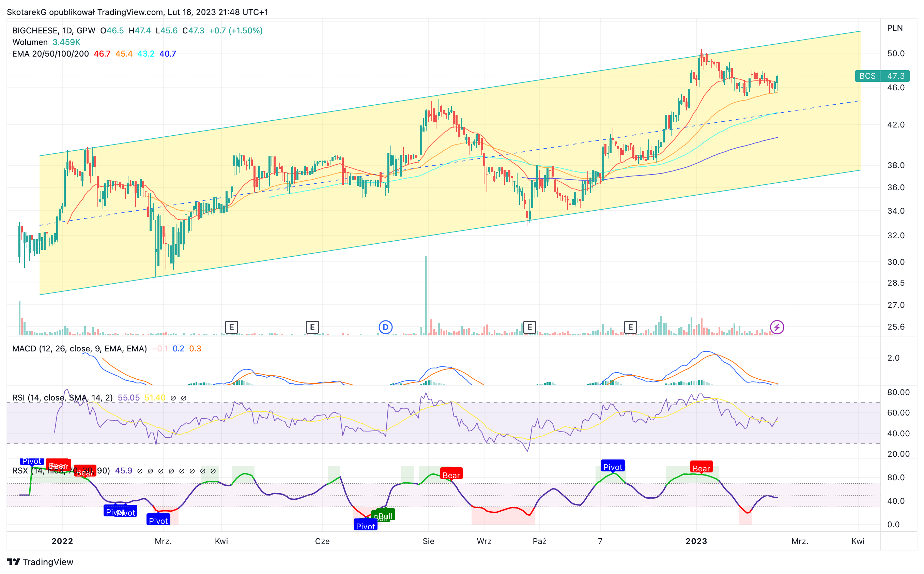
Task: Click the RSI value 55.05
Action: (x=129, y=397)
